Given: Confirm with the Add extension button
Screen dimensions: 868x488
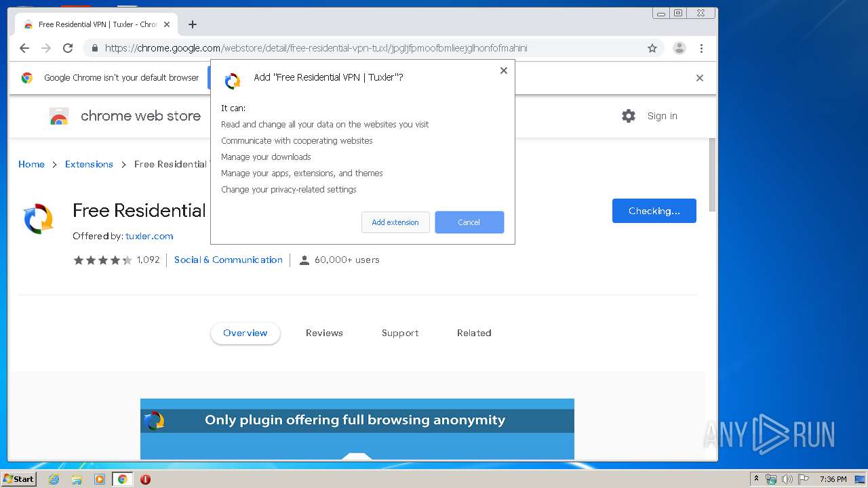Looking at the screenshot, I should [395, 222].
